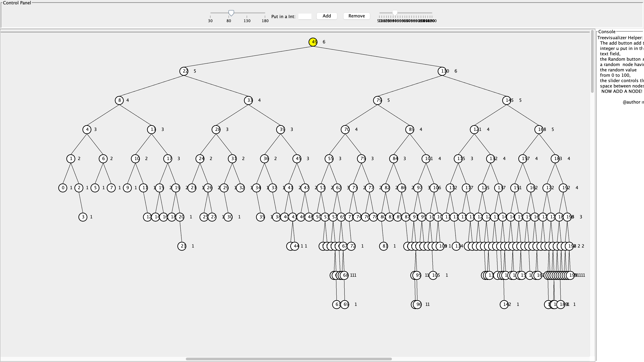Click tree node 168
Screen dimensions: 644x362
[539, 129]
